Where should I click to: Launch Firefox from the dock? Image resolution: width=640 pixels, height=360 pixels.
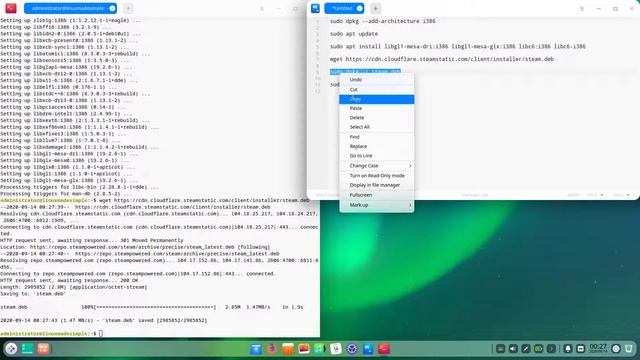tap(272, 349)
